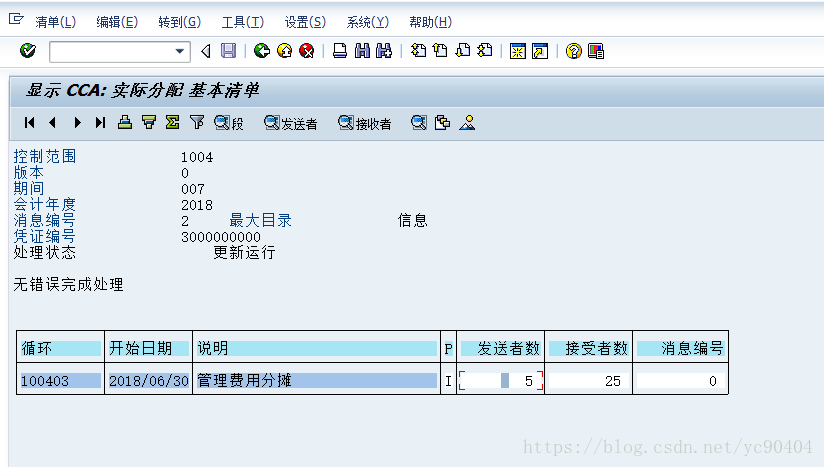Click the magnifier details icon after 接收者

[x=418, y=122]
